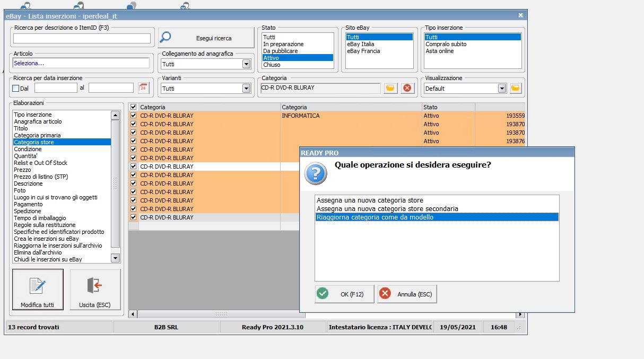Uncheck the INFORMATICA row checkbox
Screen dimensions: 644x359
[x=134, y=116]
